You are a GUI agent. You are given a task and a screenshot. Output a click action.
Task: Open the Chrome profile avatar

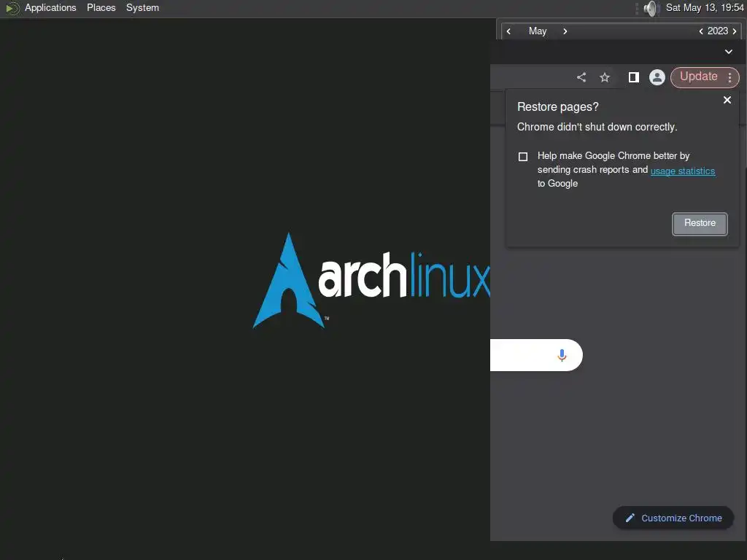point(657,77)
